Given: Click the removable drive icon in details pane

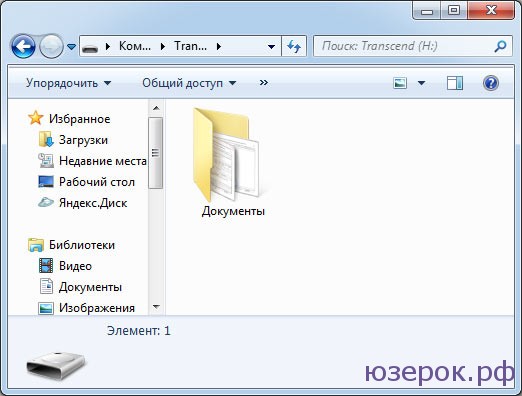Looking at the screenshot, I should pos(56,365).
